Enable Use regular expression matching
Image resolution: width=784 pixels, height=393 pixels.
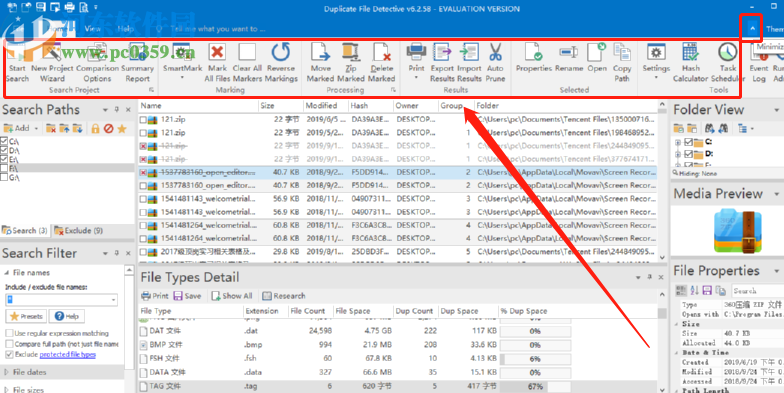point(9,333)
